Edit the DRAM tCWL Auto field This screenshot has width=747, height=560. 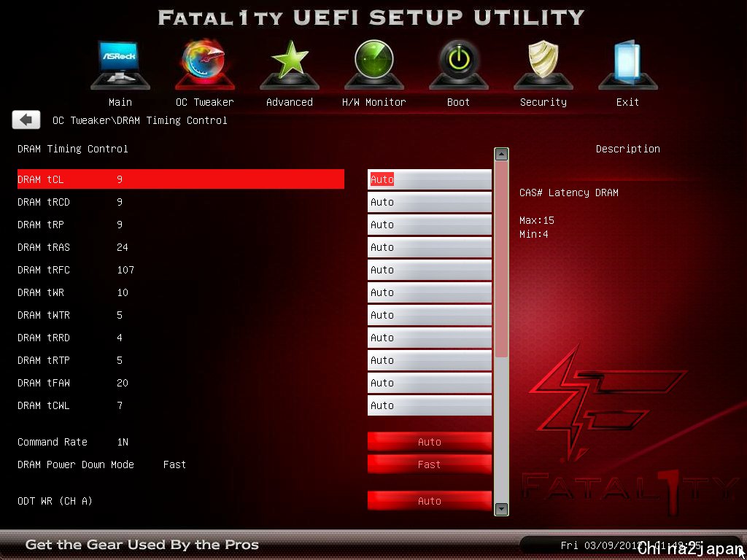429,405
